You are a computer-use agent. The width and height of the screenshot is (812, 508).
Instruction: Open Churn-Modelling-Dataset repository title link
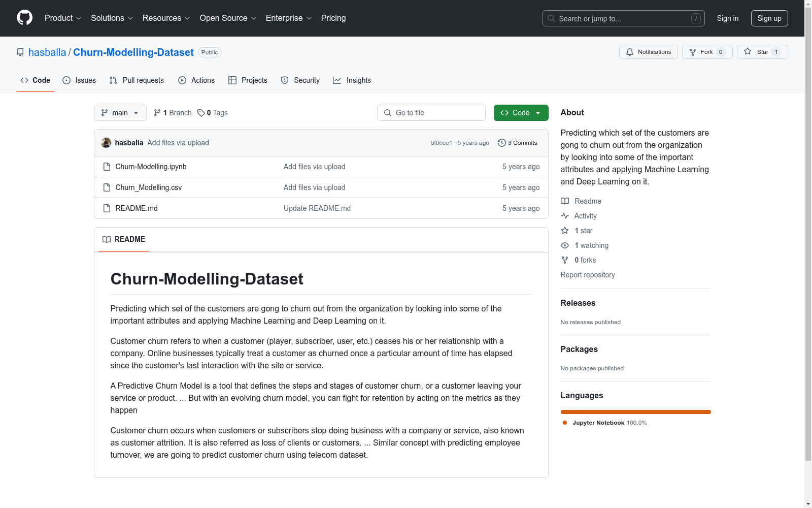point(133,52)
